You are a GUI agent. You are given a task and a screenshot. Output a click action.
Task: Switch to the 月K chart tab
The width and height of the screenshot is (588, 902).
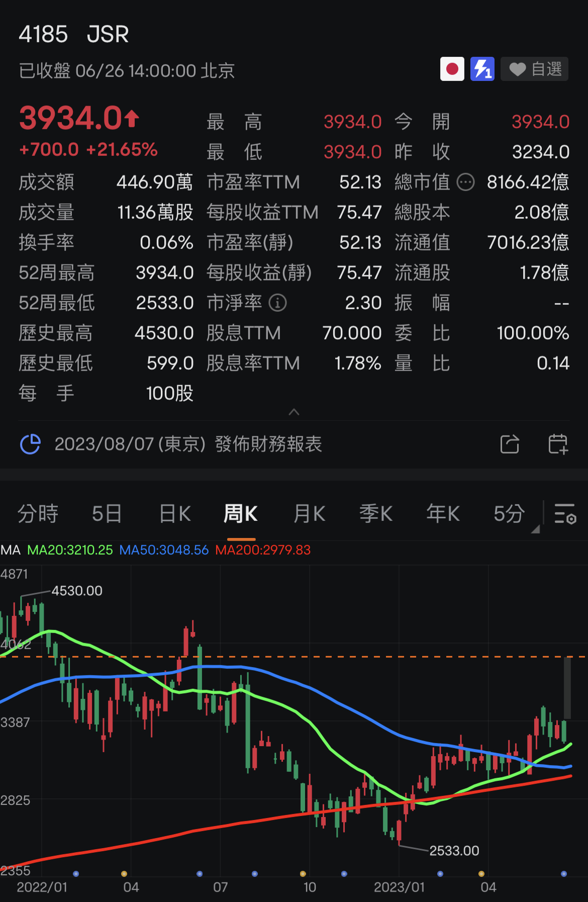tap(309, 514)
